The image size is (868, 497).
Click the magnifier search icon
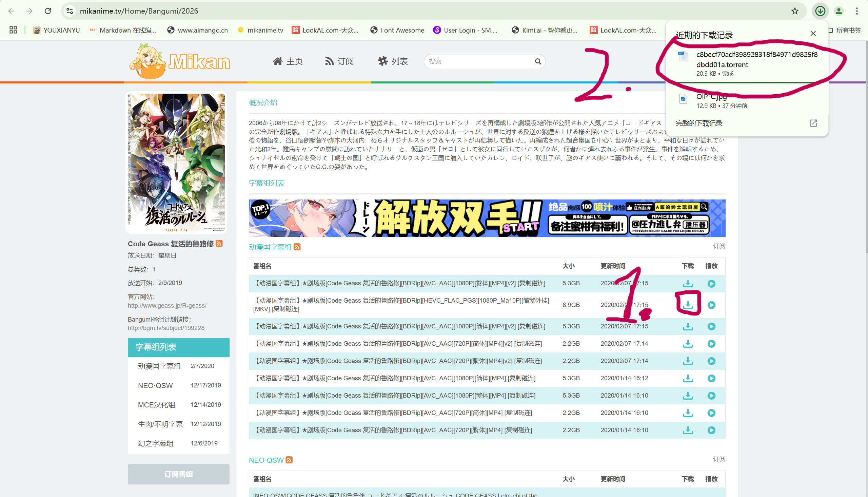[538, 61]
